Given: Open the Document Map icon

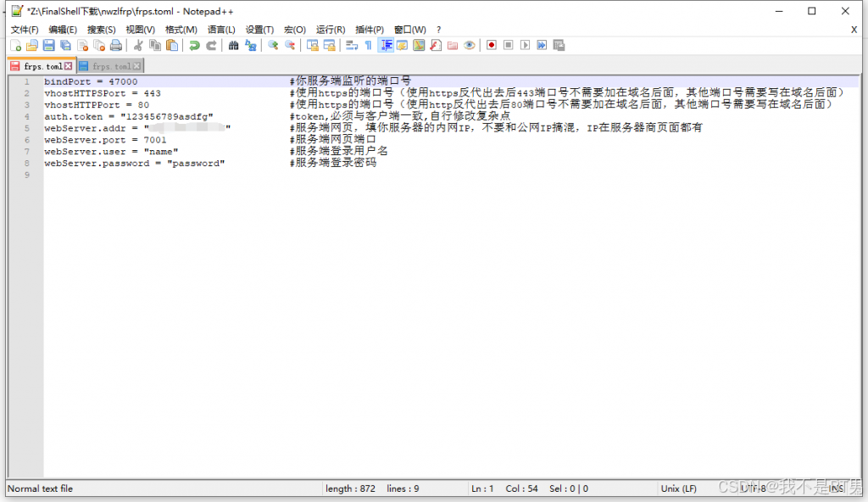Looking at the screenshot, I should click(419, 46).
